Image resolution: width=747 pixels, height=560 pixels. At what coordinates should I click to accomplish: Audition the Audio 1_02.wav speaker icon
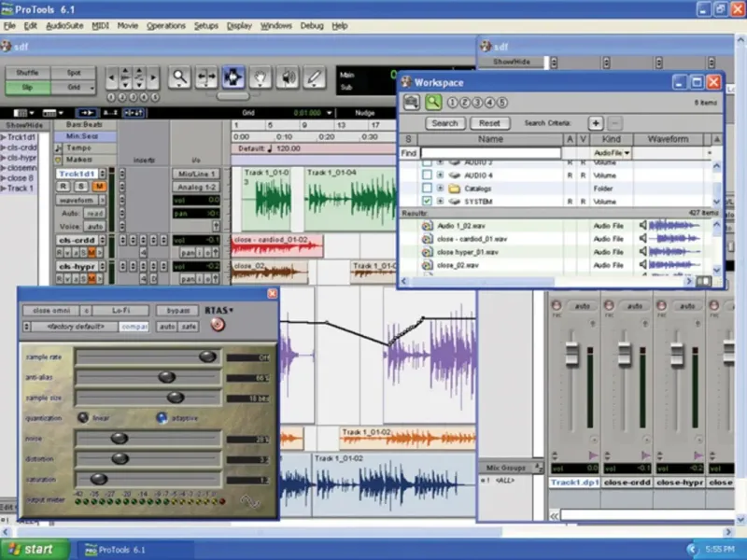click(x=643, y=225)
